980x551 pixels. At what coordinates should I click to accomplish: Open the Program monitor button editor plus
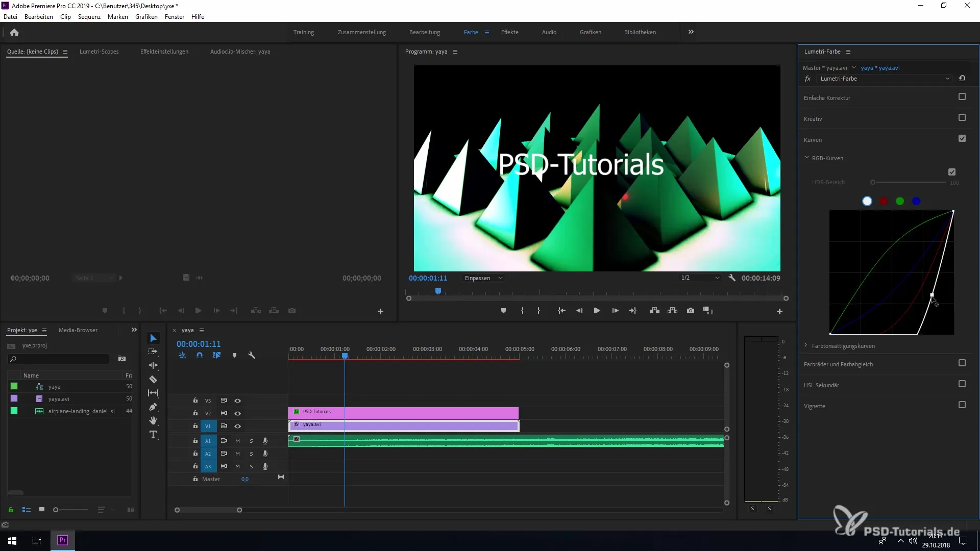coord(779,311)
